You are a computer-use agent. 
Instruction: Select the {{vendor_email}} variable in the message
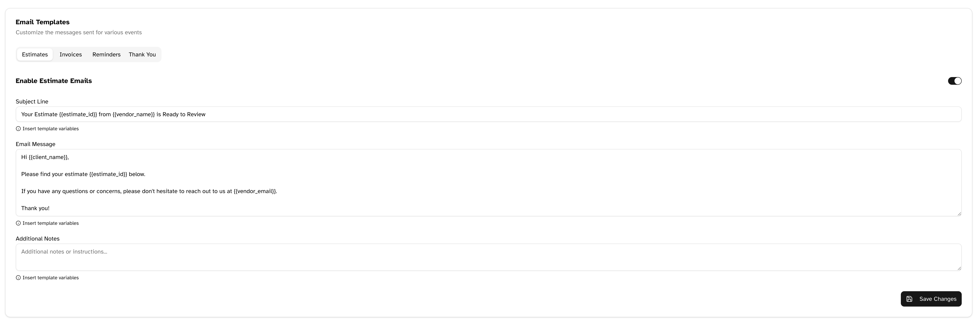pos(254,191)
